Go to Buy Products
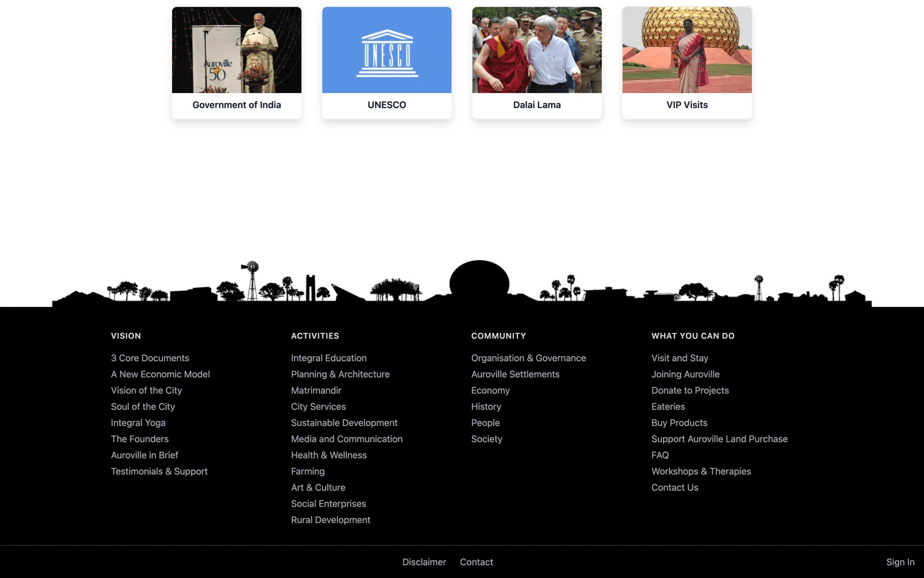 pos(679,423)
